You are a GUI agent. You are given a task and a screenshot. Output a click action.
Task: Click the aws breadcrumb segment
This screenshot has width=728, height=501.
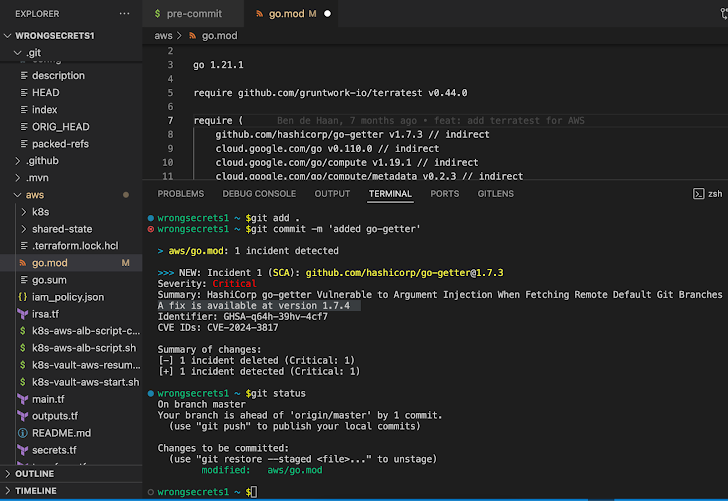(163, 35)
